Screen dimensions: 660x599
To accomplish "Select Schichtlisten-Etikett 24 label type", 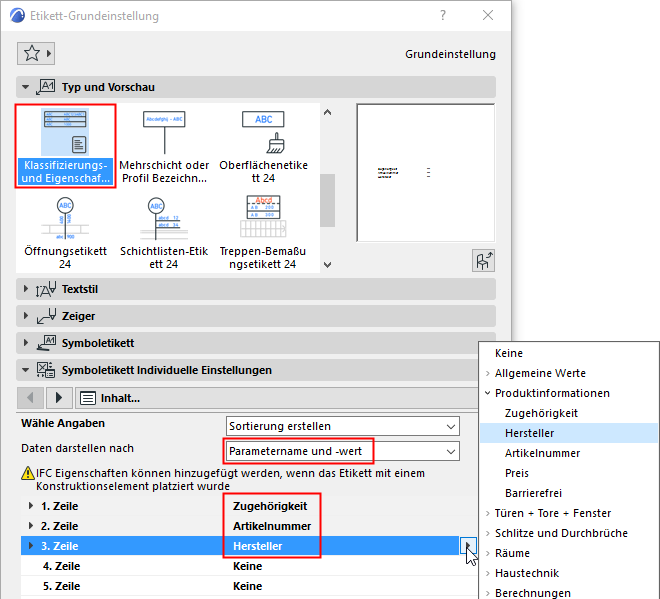I will pos(164,233).
